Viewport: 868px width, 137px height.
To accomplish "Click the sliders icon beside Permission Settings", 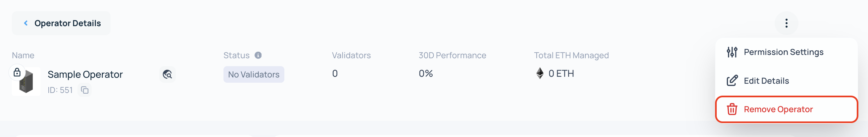I will 732,52.
